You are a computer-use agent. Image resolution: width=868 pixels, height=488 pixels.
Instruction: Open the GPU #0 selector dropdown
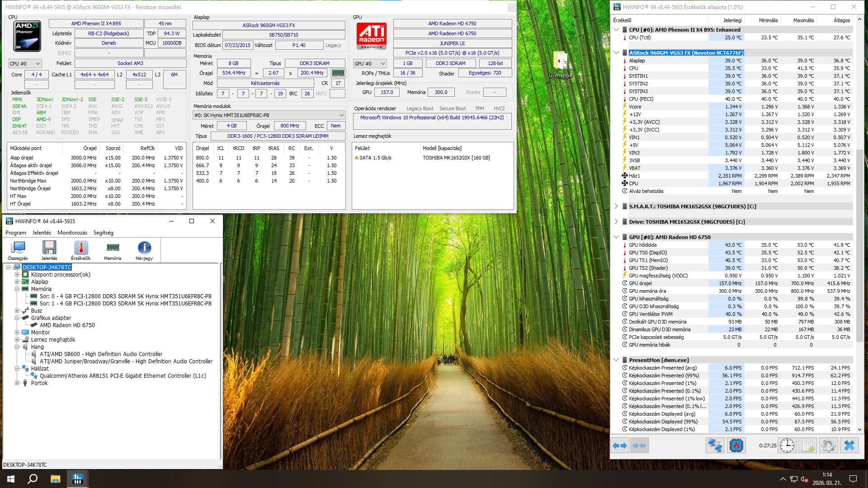click(370, 64)
